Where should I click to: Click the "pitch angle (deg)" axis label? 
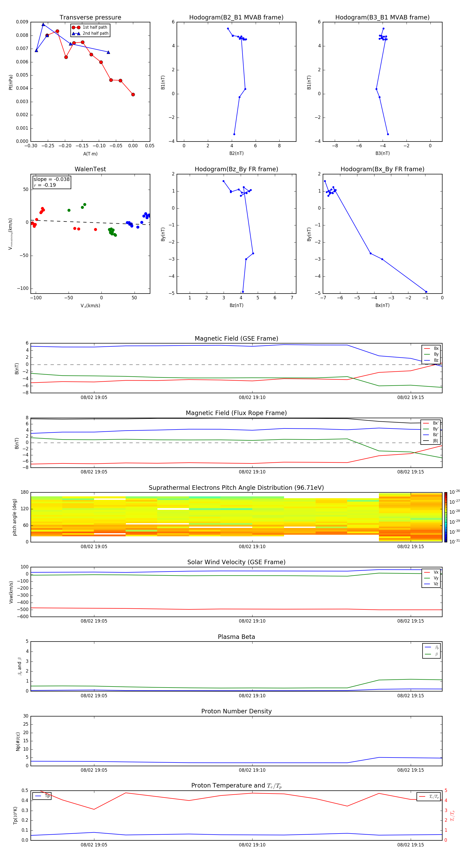click(15, 517)
